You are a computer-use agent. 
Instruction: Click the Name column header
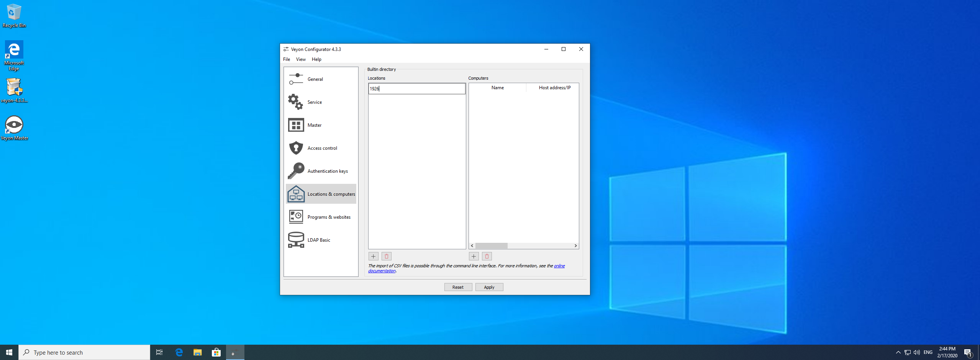pos(497,88)
